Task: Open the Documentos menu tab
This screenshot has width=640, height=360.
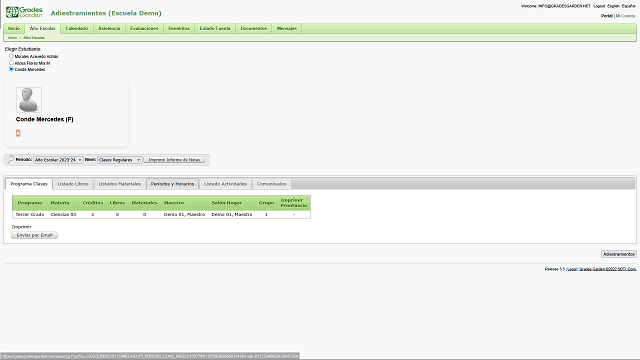Action: coord(253,29)
